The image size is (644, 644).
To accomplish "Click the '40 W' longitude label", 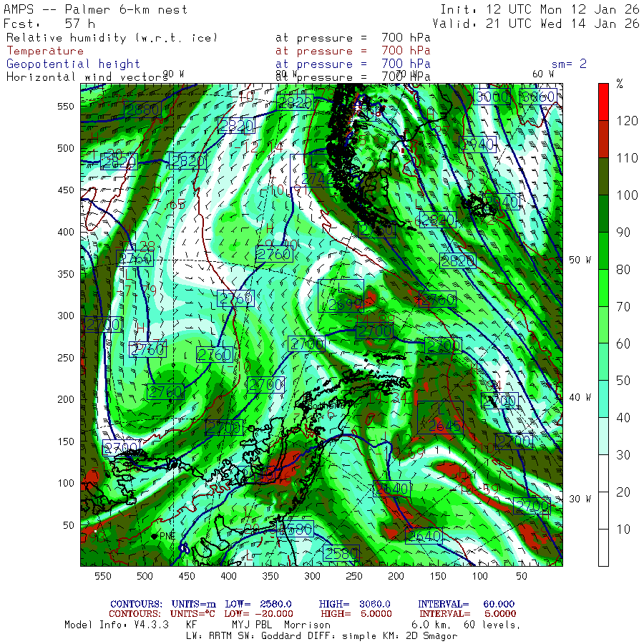I will (x=579, y=397).
